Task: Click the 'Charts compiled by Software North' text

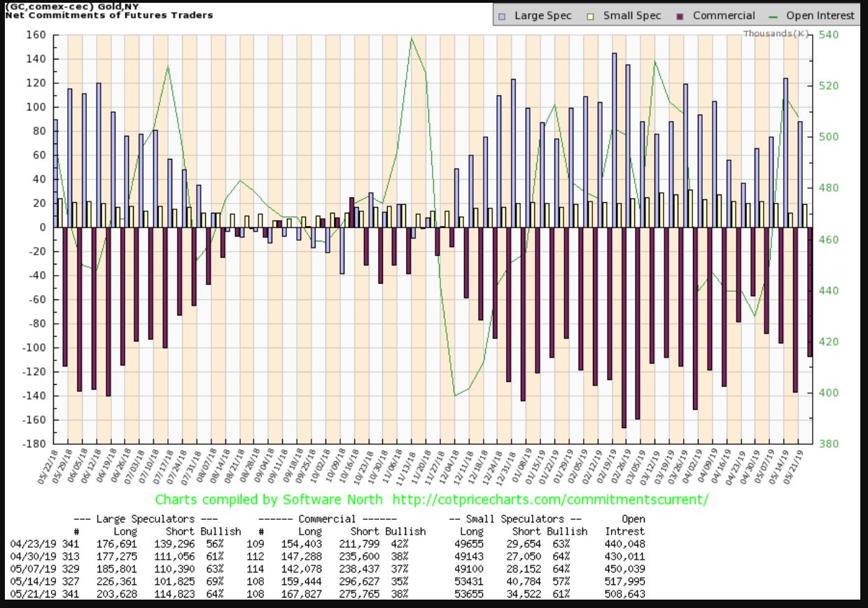Action: click(x=269, y=500)
